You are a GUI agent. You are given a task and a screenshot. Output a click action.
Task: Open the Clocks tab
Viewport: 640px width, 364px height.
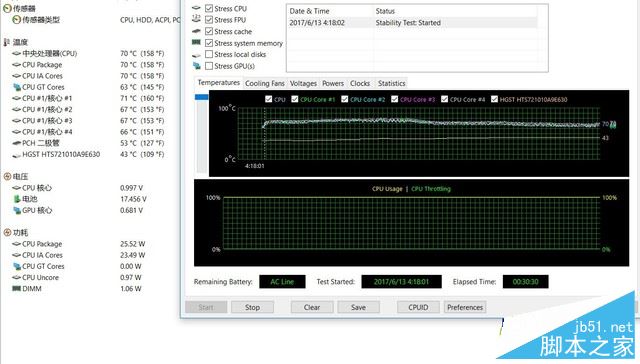pyautogui.click(x=360, y=83)
